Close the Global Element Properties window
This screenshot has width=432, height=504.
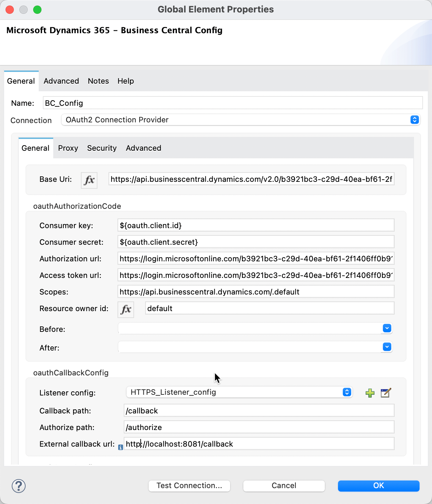point(10,10)
